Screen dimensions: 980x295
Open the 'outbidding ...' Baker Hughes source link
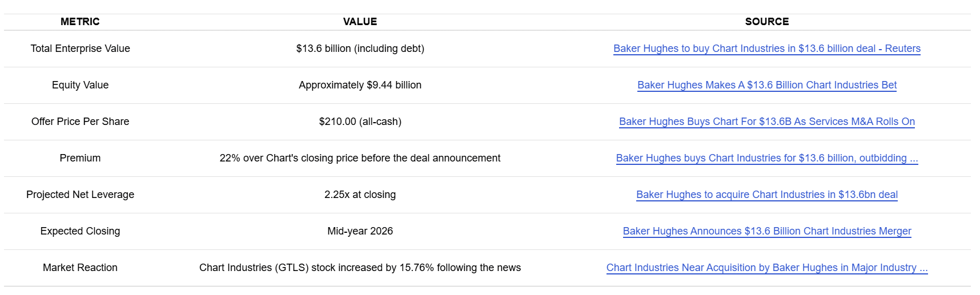(766, 158)
